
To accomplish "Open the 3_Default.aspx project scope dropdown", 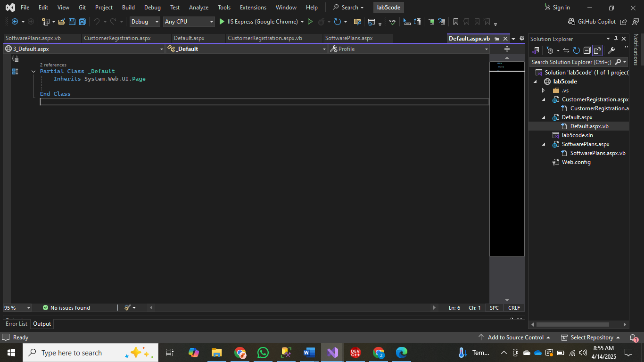I will pos(162,49).
